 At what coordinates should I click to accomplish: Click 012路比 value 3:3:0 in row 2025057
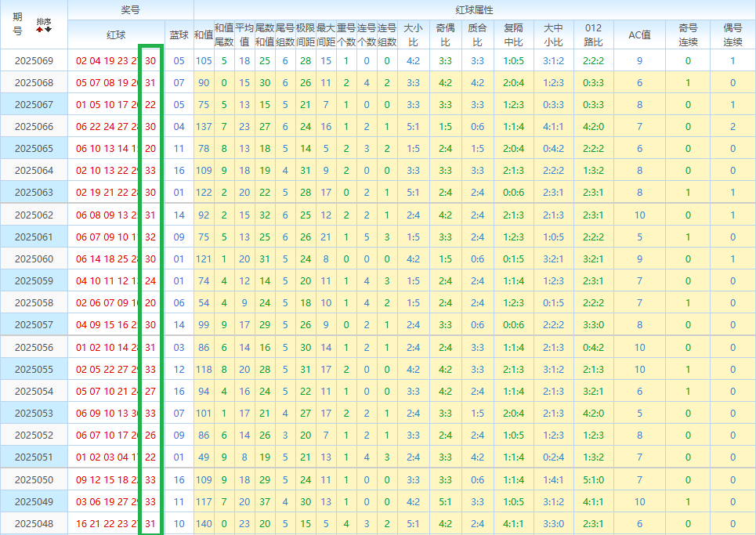coord(594,324)
